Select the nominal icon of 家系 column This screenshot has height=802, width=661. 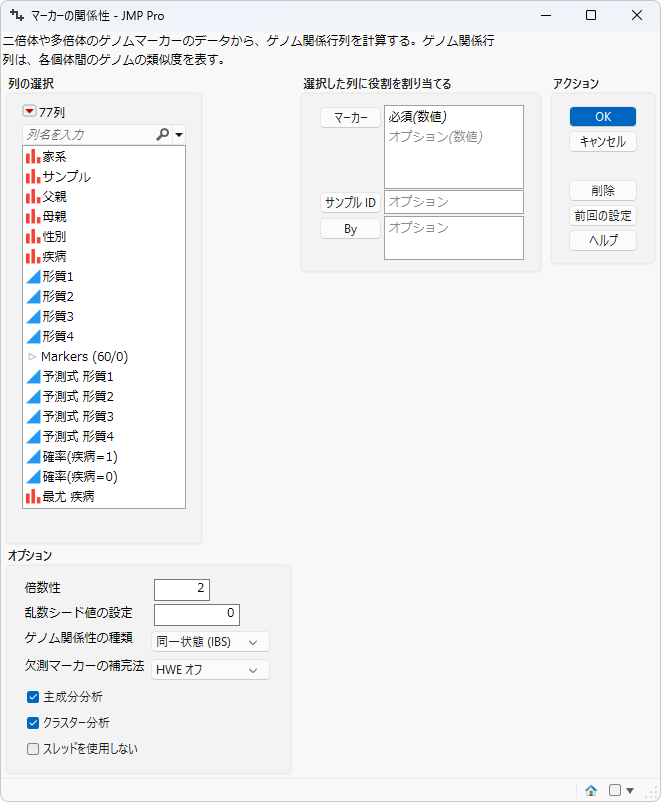point(33,157)
